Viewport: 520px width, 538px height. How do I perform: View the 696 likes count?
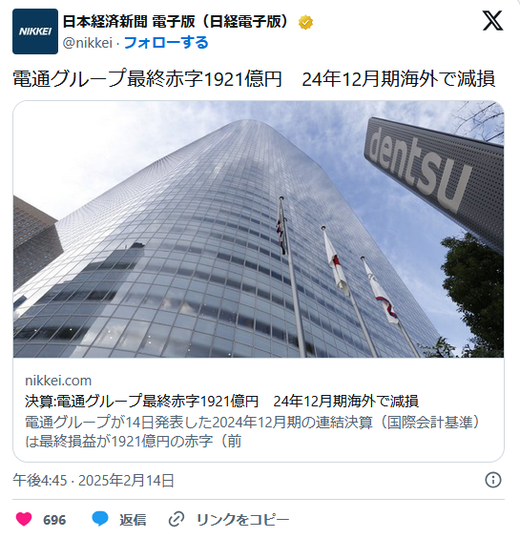coord(54,520)
